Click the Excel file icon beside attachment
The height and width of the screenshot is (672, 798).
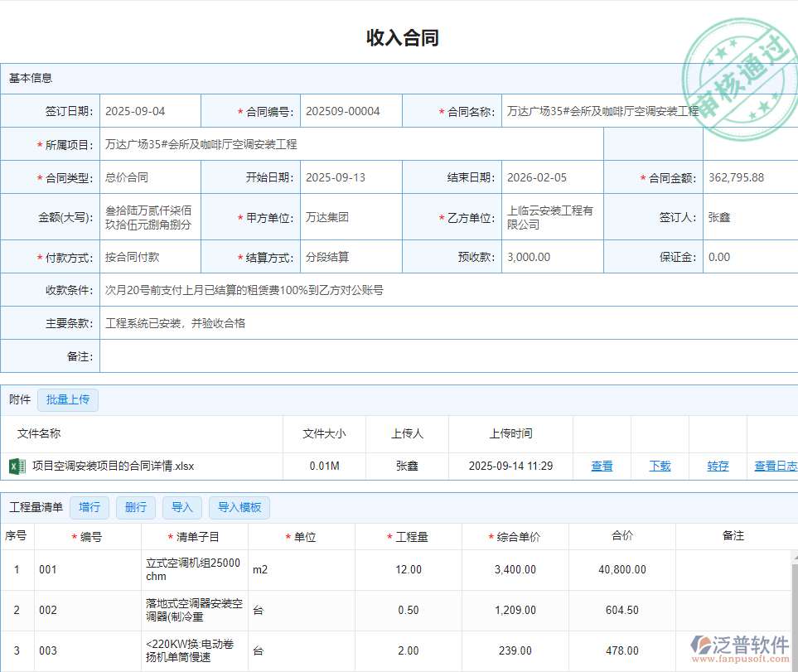[15, 466]
